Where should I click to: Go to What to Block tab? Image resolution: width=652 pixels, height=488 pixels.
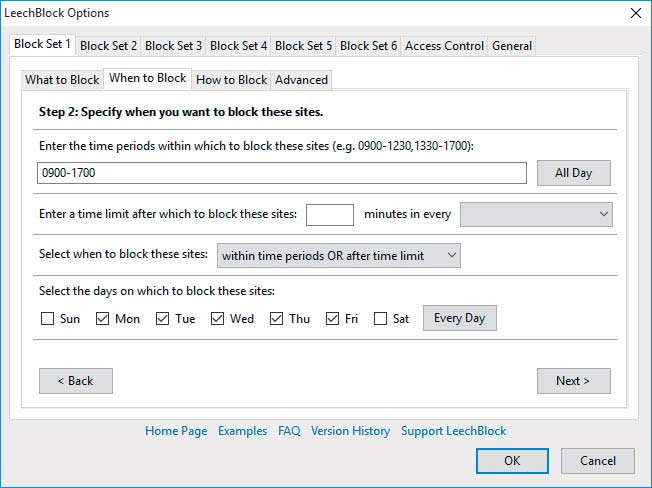(x=62, y=80)
